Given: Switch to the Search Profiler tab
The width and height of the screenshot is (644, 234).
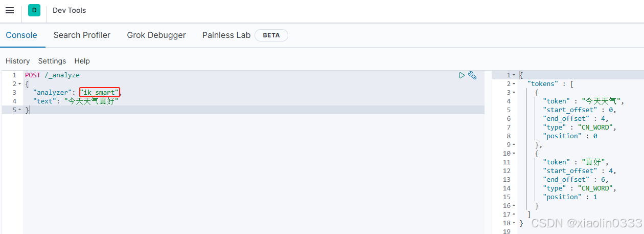Looking at the screenshot, I should tap(82, 35).
